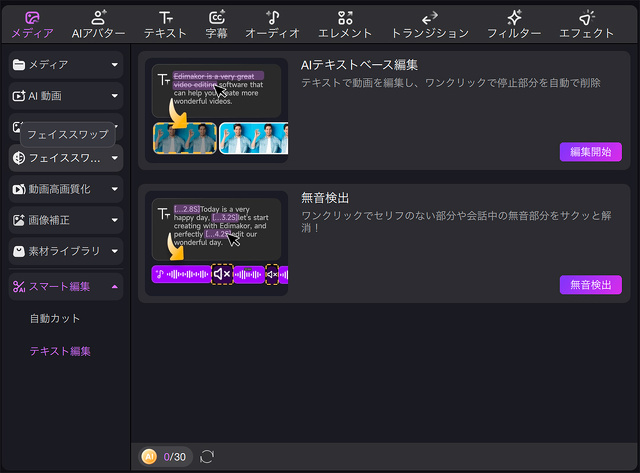
Task: Click the 編集開始 button
Action: pos(591,152)
